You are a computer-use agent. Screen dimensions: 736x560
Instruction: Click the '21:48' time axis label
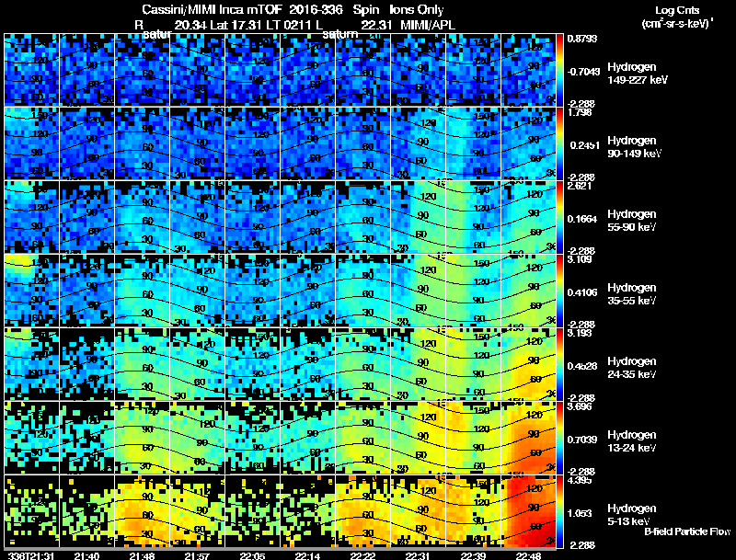142,556
